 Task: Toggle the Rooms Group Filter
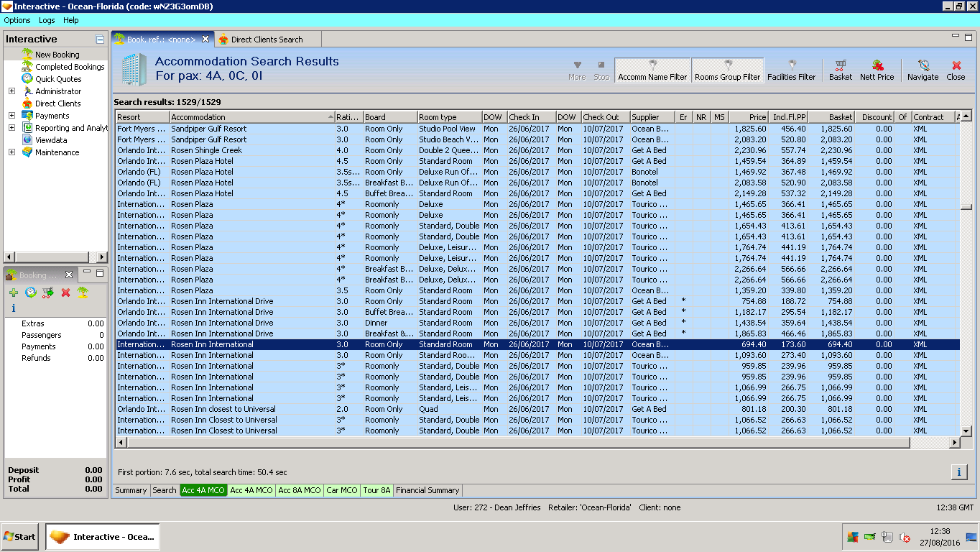coord(727,70)
